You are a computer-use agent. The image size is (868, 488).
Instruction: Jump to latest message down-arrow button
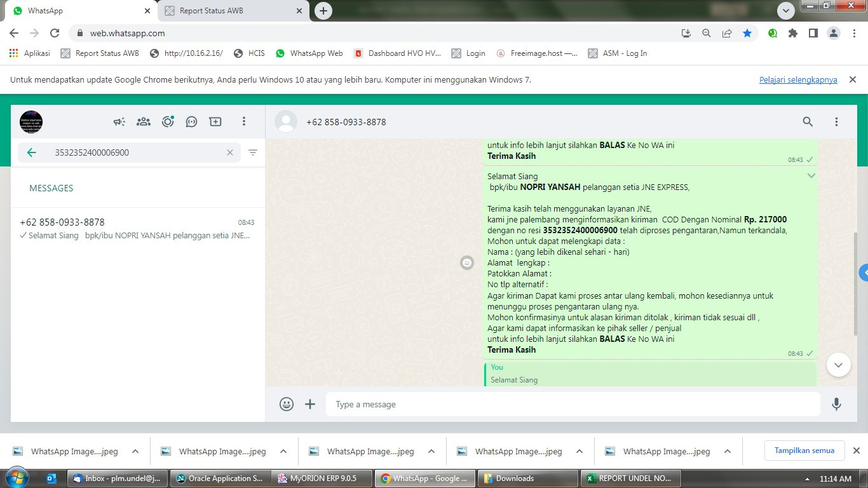pos(838,365)
